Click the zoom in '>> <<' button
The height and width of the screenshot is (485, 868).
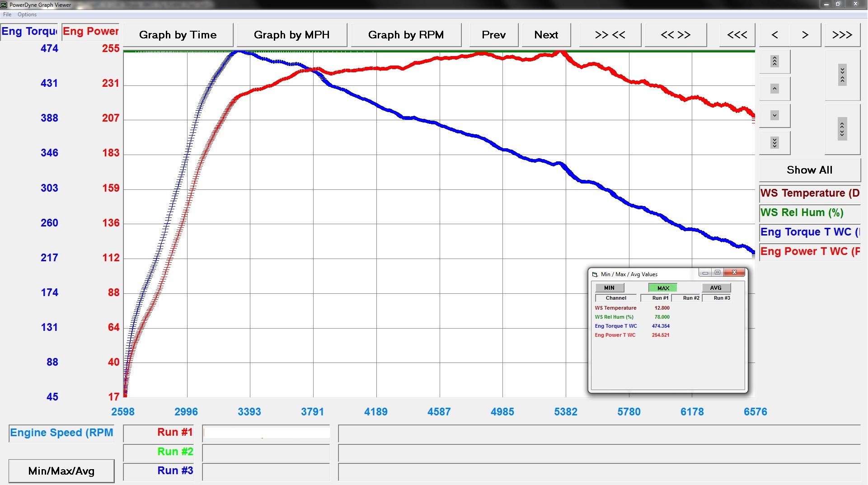click(x=610, y=35)
